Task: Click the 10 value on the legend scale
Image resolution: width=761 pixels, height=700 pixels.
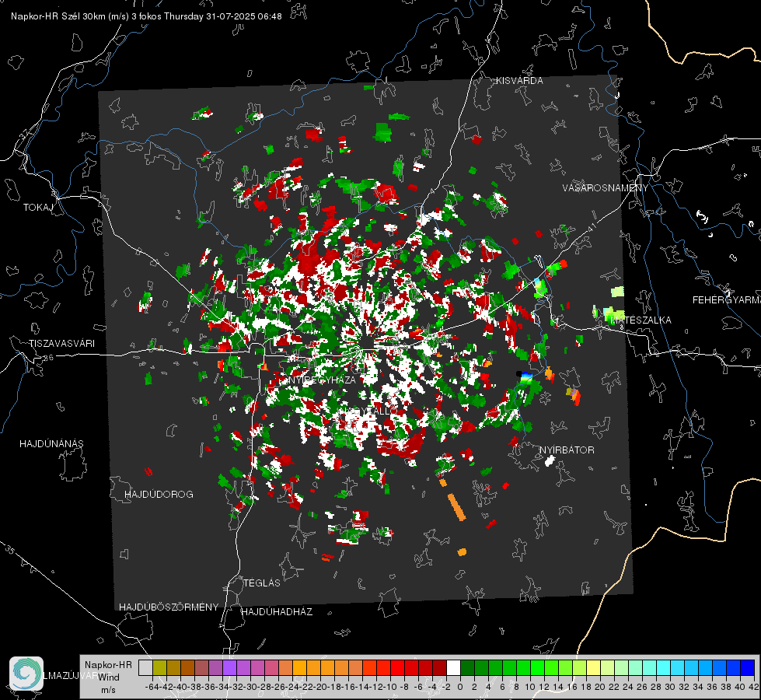Action: pos(530,687)
